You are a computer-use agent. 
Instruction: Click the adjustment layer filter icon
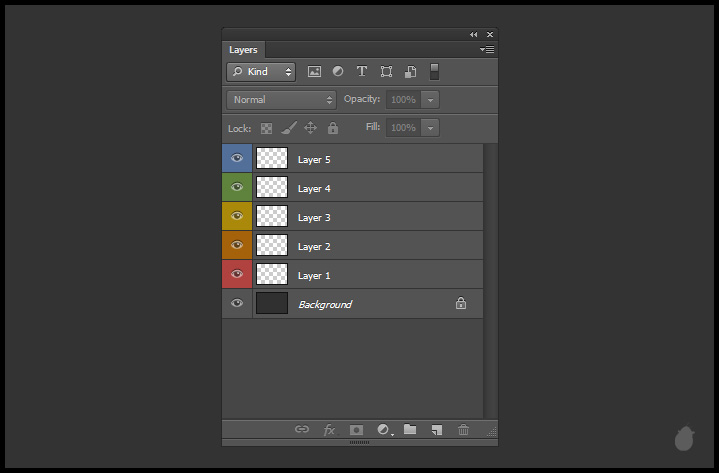click(x=338, y=72)
